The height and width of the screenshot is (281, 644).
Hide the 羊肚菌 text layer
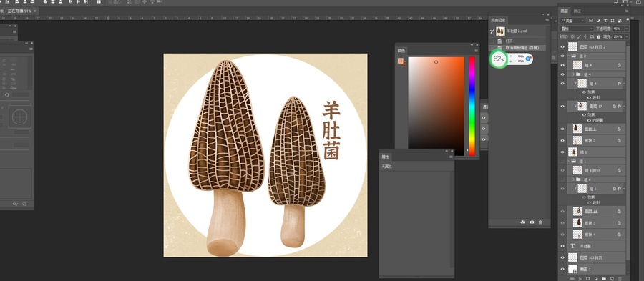tap(562, 246)
